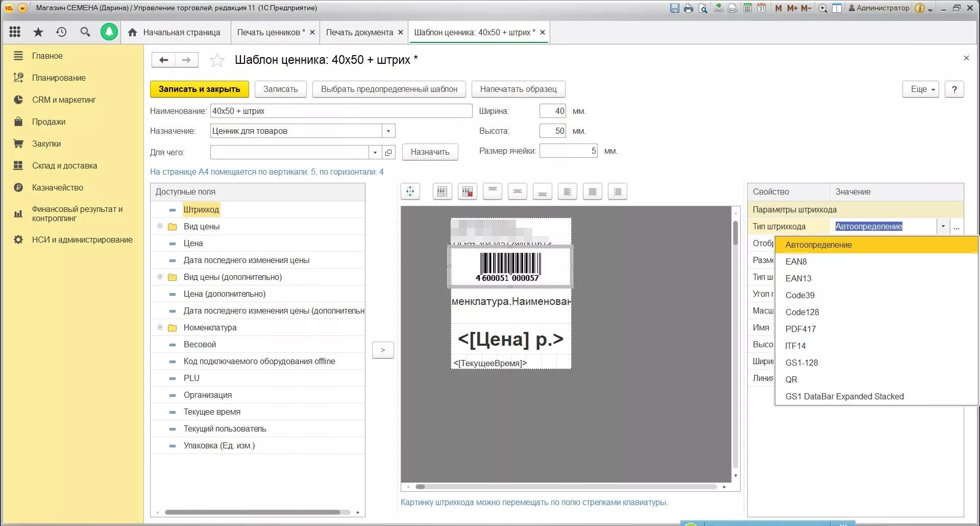The width and height of the screenshot is (980, 526).
Task: Click the M+ memory add button
Action: pos(792,8)
